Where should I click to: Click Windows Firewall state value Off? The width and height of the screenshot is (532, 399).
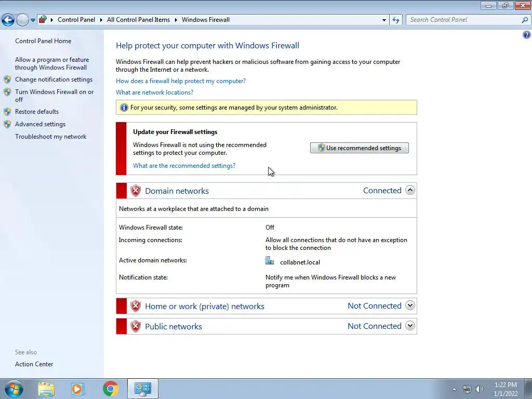pyautogui.click(x=270, y=228)
